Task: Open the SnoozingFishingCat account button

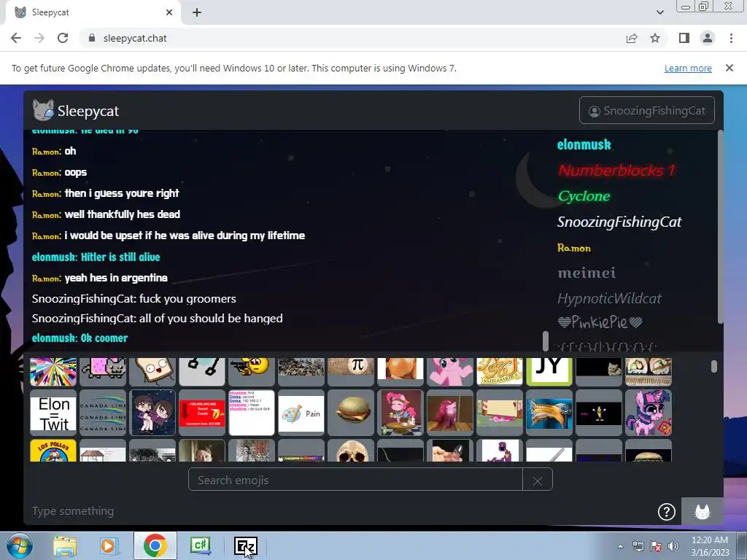Action: [x=647, y=111]
